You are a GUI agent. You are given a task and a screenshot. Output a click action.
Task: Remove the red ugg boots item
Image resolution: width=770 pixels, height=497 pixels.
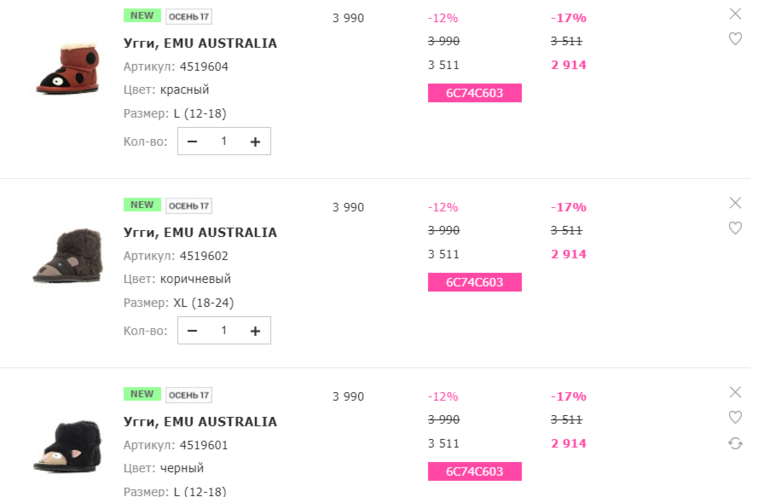click(x=735, y=14)
